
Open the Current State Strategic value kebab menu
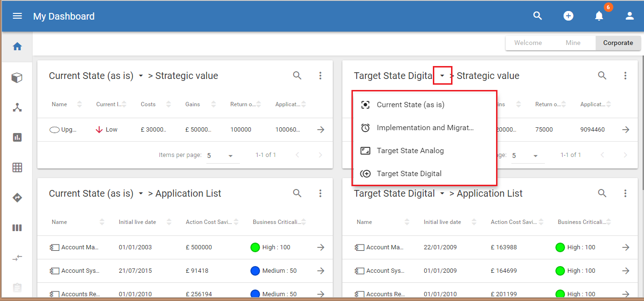320,76
